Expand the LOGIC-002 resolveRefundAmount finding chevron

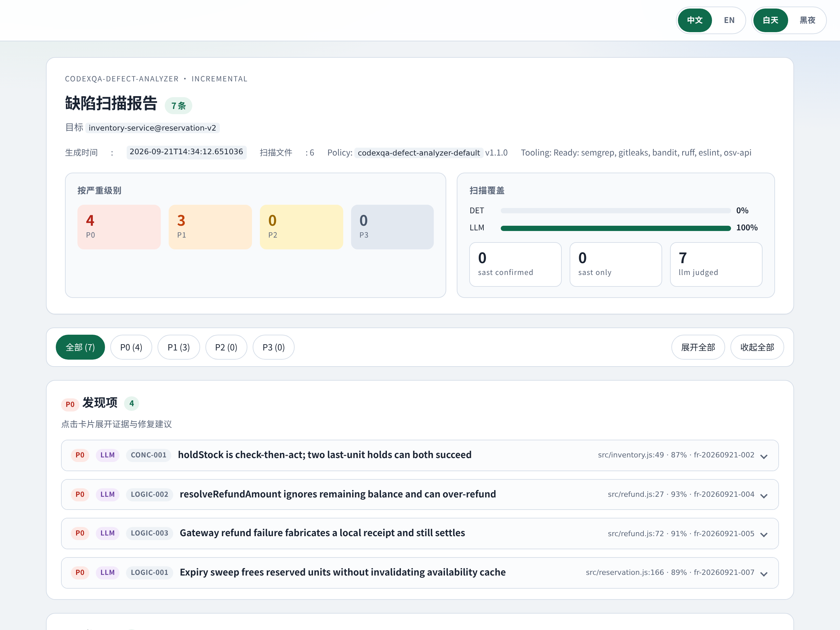[764, 496]
